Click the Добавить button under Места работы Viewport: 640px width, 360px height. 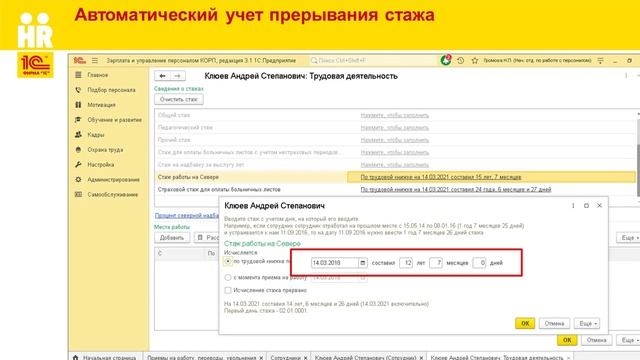pyautogui.click(x=172, y=238)
